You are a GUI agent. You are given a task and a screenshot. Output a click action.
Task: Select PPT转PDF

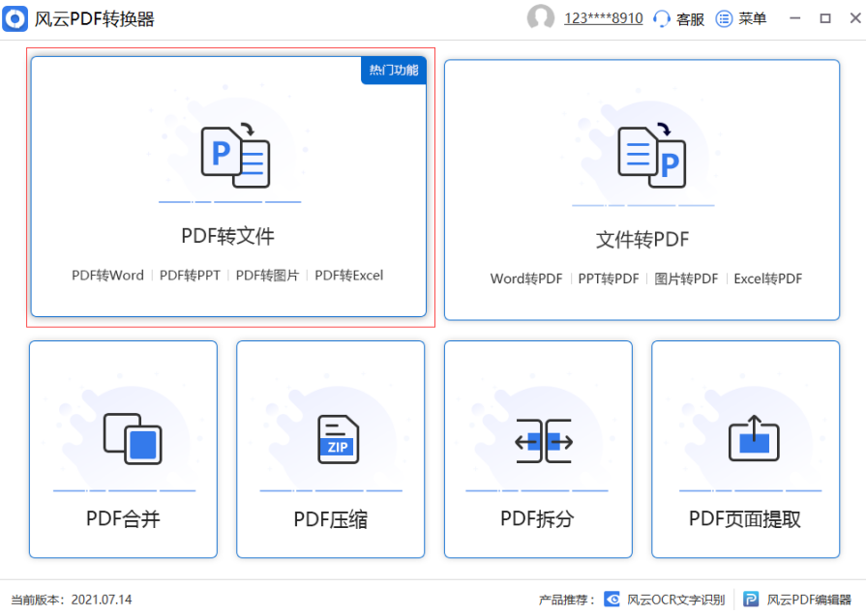(609, 279)
